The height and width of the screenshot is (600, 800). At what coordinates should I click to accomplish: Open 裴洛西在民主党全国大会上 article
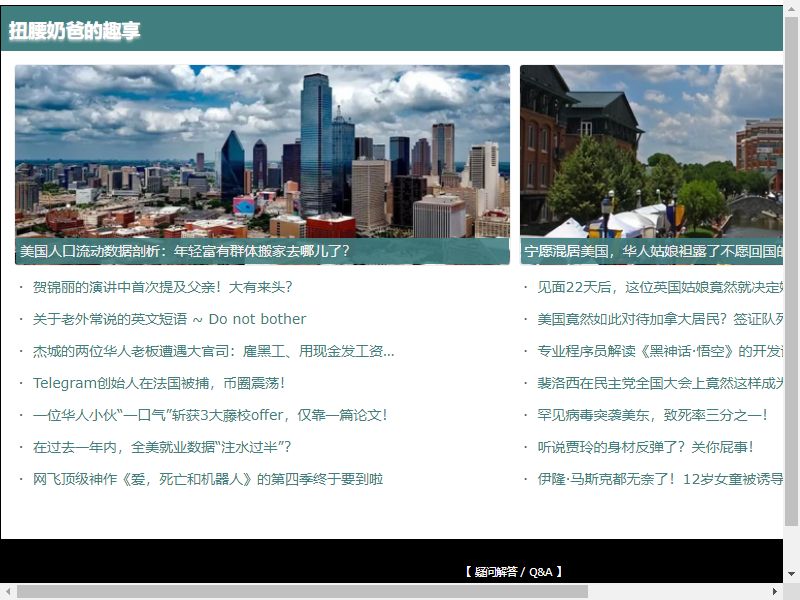click(x=660, y=383)
